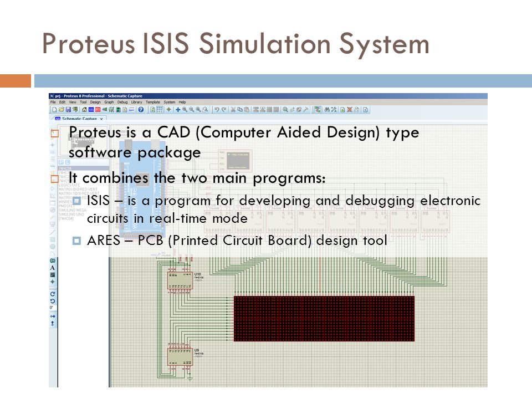Open the View menu
This screenshot has width=532, height=399.
coord(73,102)
